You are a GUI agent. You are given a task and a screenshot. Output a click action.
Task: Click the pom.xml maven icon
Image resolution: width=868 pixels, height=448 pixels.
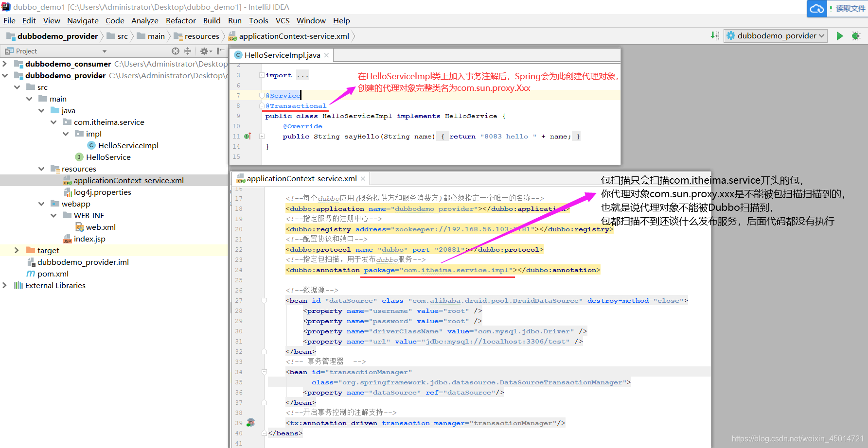coord(31,274)
